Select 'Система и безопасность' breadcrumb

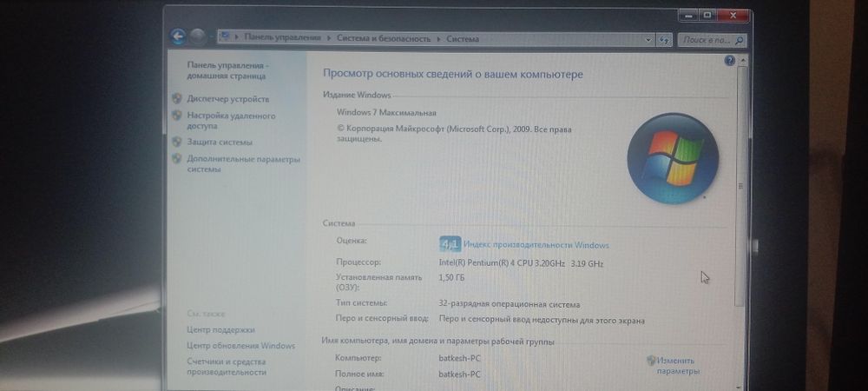383,39
